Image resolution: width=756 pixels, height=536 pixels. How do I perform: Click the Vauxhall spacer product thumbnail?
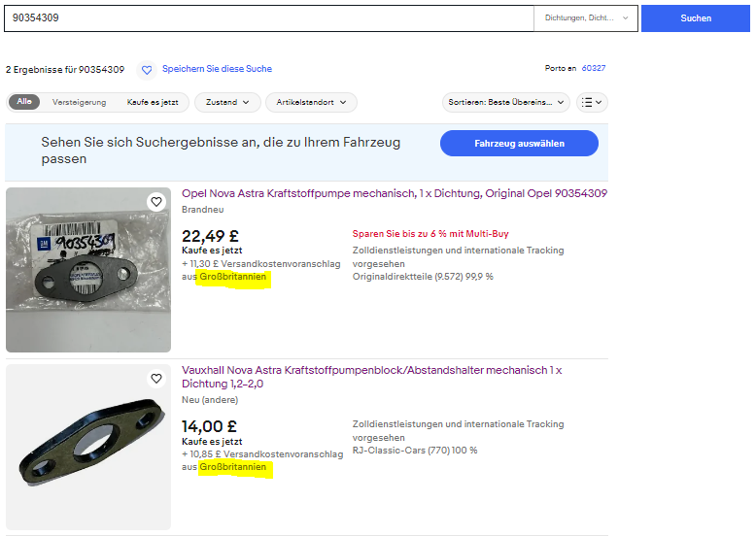[88, 447]
